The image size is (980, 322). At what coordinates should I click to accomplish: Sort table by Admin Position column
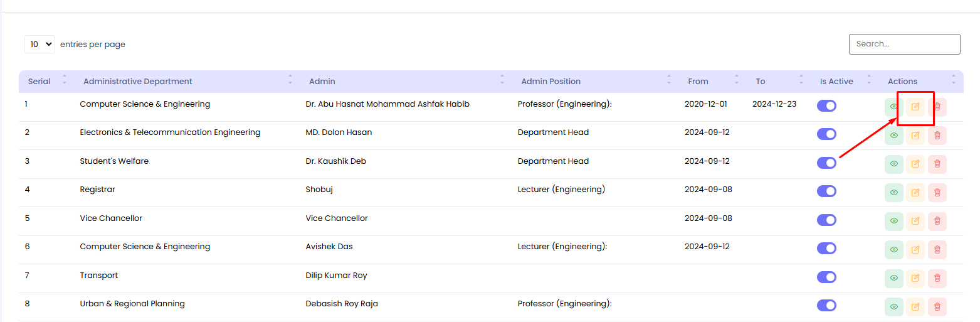tap(551, 81)
